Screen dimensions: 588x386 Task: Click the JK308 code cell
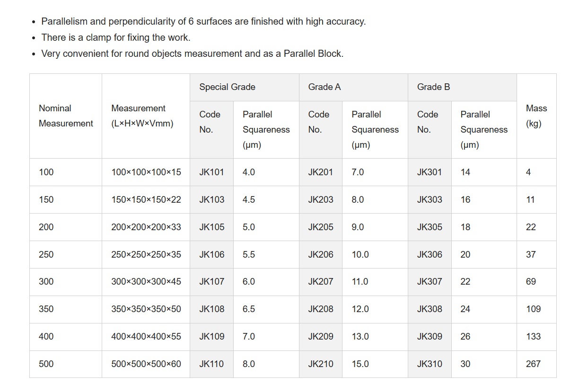coord(430,309)
